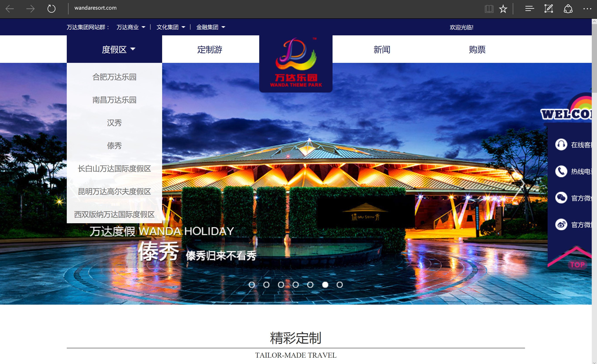The height and width of the screenshot is (364, 597).
Task: Expand the 文化集团 dropdown
Action: point(171,27)
